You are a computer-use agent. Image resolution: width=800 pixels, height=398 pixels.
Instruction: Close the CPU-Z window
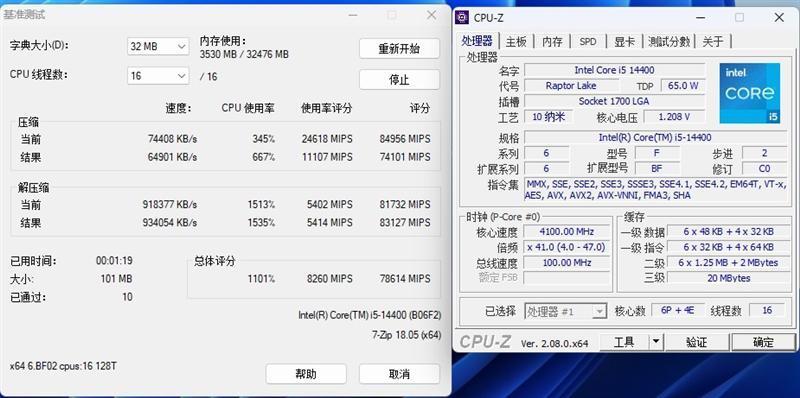[x=779, y=17]
